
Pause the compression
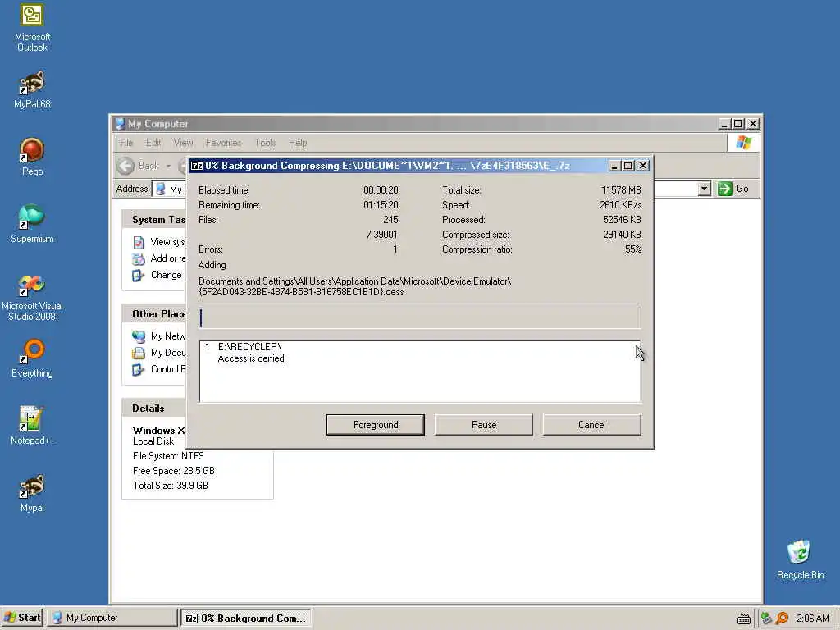[x=484, y=425]
